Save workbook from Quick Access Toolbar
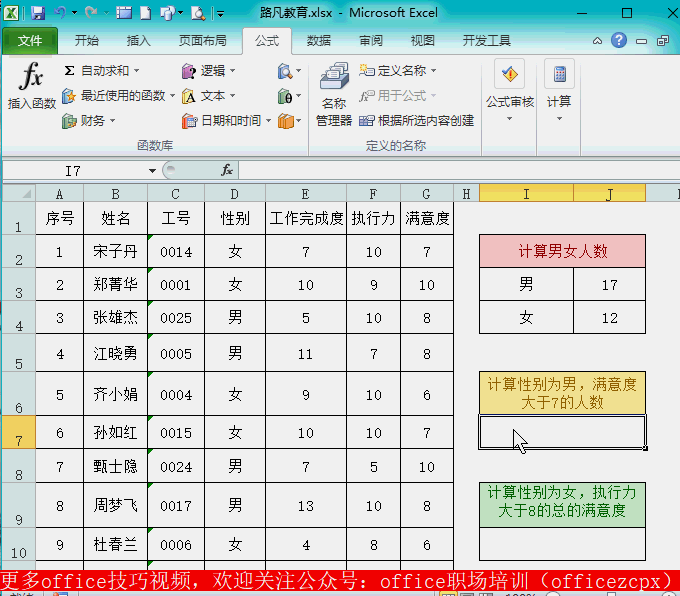 38,13
